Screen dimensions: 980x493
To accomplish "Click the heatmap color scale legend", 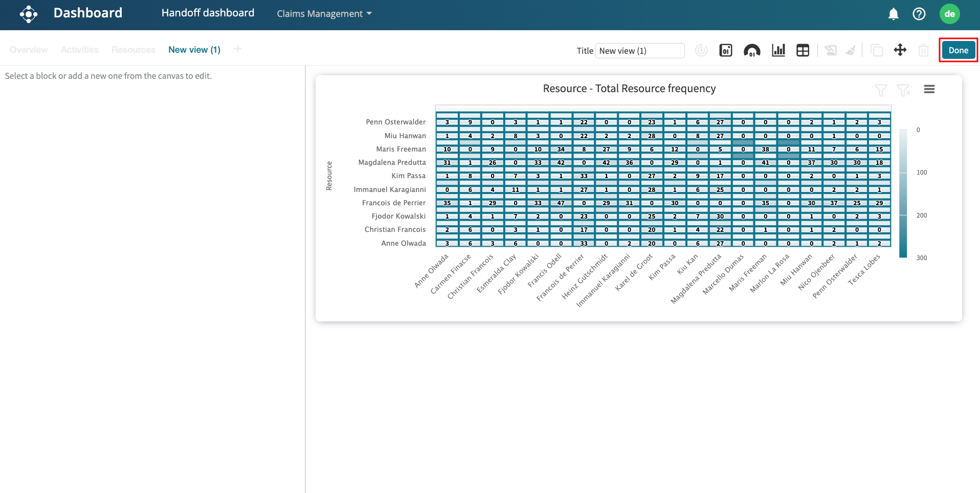I will 903,194.
